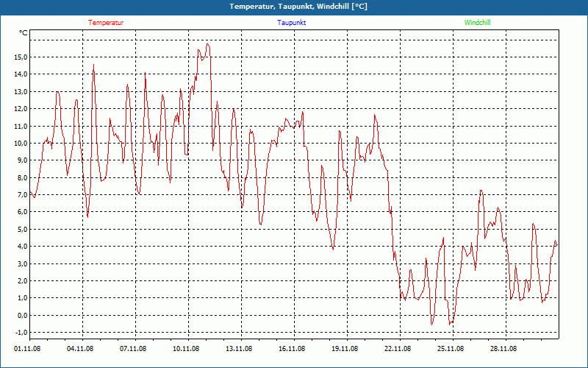
Task: Click the 5,0 y-axis value
Action: click(x=22, y=229)
